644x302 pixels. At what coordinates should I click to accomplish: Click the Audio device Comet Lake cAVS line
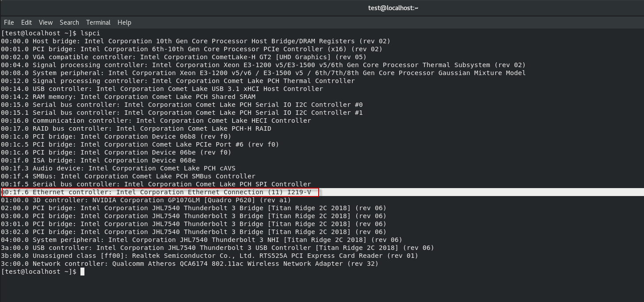[118, 169]
